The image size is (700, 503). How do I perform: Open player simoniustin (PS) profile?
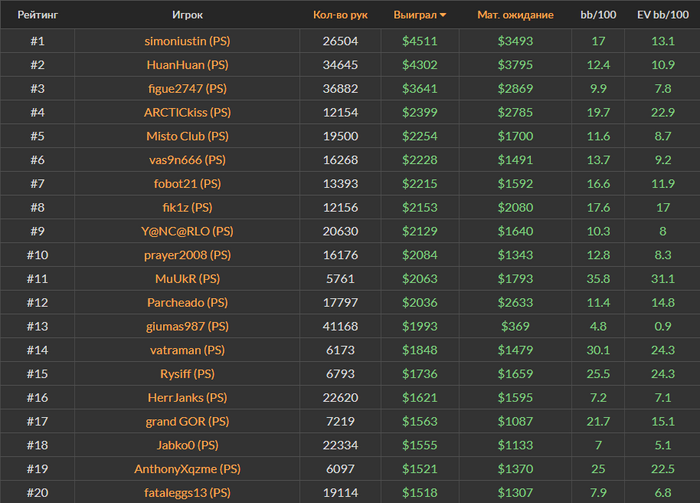(x=188, y=41)
